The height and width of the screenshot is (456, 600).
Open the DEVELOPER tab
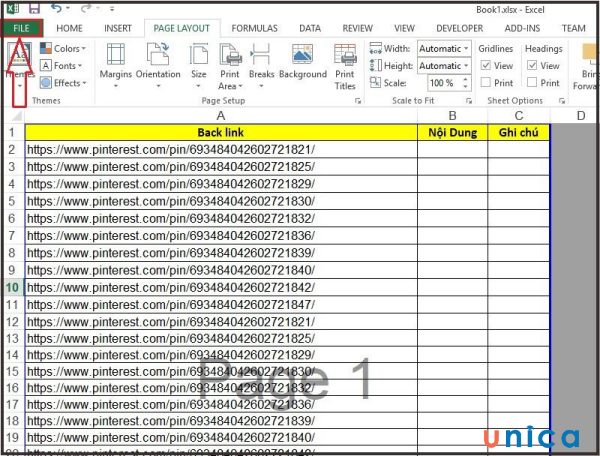pos(460,28)
